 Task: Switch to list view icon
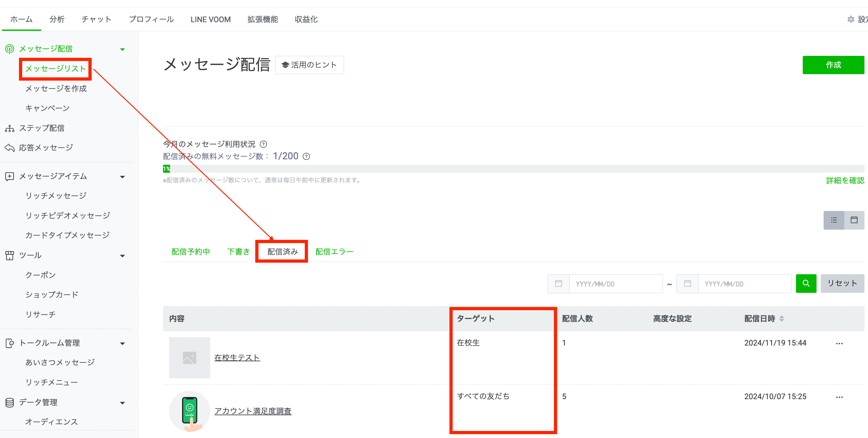[834, 220]
